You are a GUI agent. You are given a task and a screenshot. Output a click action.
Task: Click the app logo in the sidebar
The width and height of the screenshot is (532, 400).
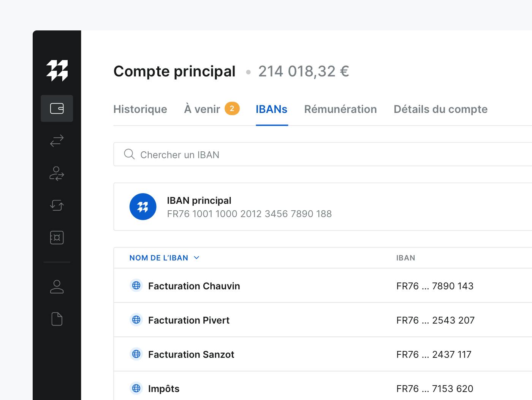point(57,70)
